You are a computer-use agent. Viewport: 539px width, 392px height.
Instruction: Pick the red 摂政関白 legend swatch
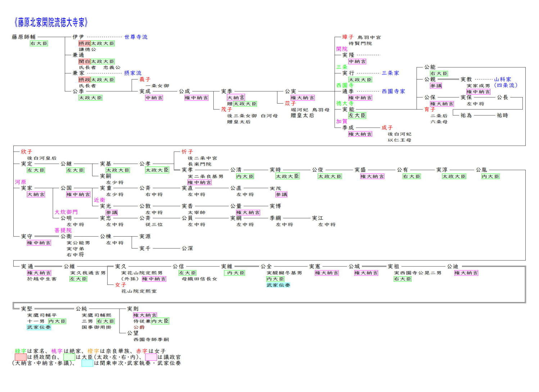21,357
